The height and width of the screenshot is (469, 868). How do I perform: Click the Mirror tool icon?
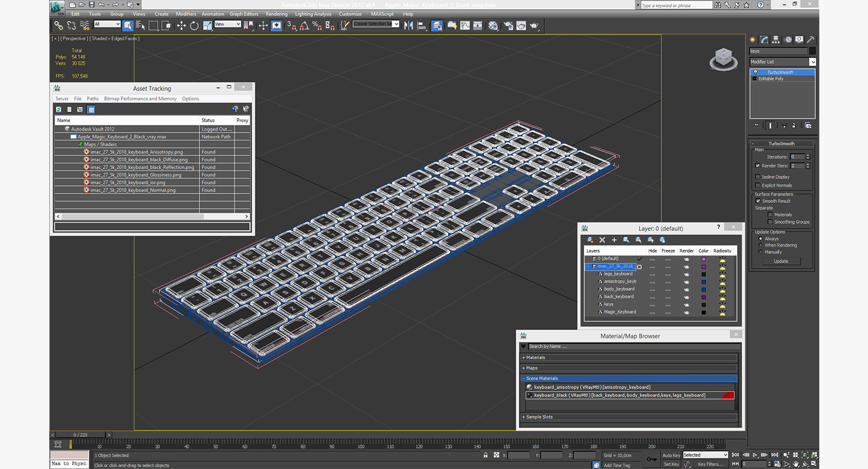pos(409,26)
